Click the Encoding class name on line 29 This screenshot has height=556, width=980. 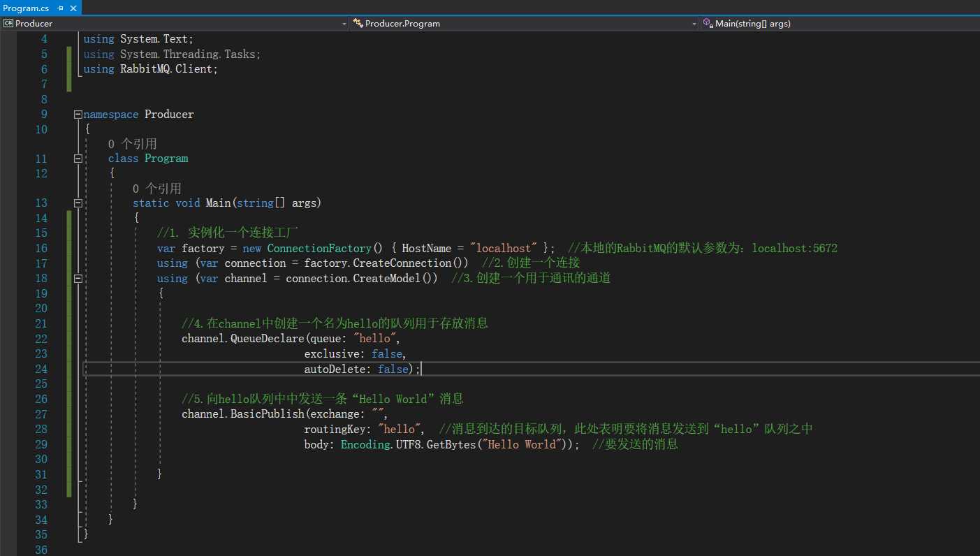tap(365, 444)
